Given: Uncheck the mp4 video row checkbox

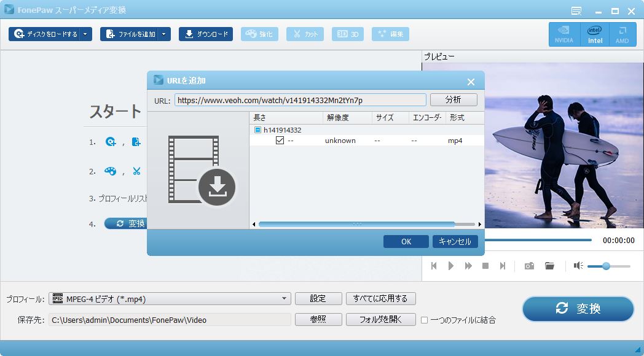Looking at the screenshot, I should 280,141.
